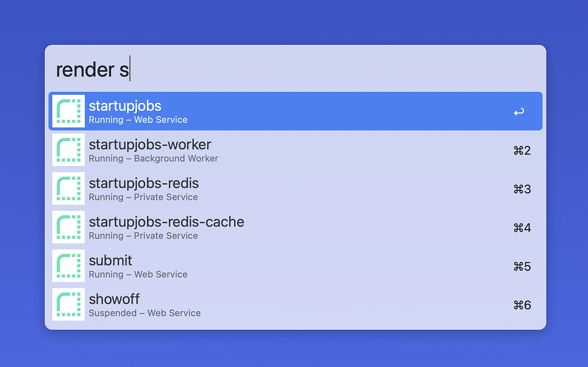Click inside the 'render s' search field

(294, 70)
